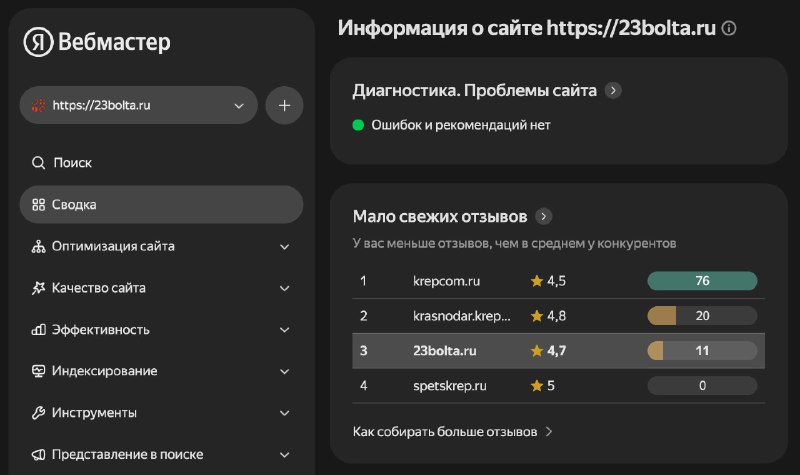Expand Качество сайта section chevron
This screenshot has height=475, width=800.
[x=284, y=288]
